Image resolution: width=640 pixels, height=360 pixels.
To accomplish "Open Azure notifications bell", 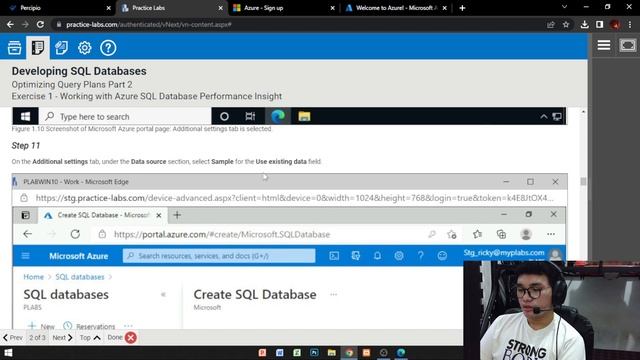I will pyautogui.click(x=377, y=256).
